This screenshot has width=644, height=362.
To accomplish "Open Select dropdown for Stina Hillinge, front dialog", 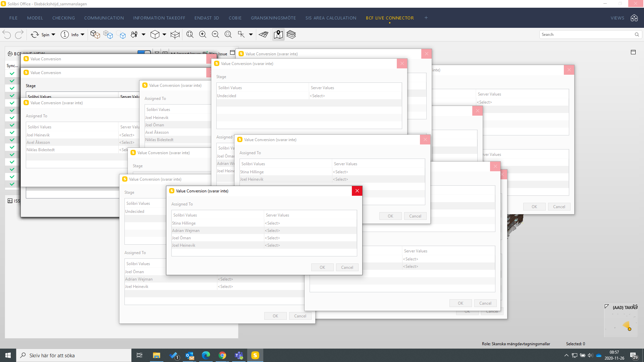I will coord(310,223).
